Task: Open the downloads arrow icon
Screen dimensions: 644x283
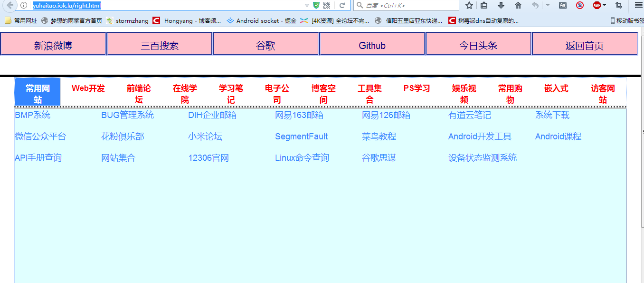Action: pos(501,5)
